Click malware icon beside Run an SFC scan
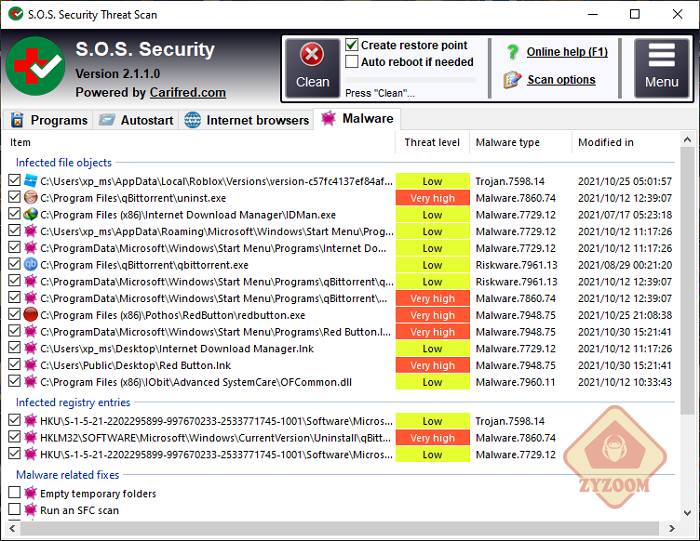This screenshot has height=541, width=700. coord(30,510)
